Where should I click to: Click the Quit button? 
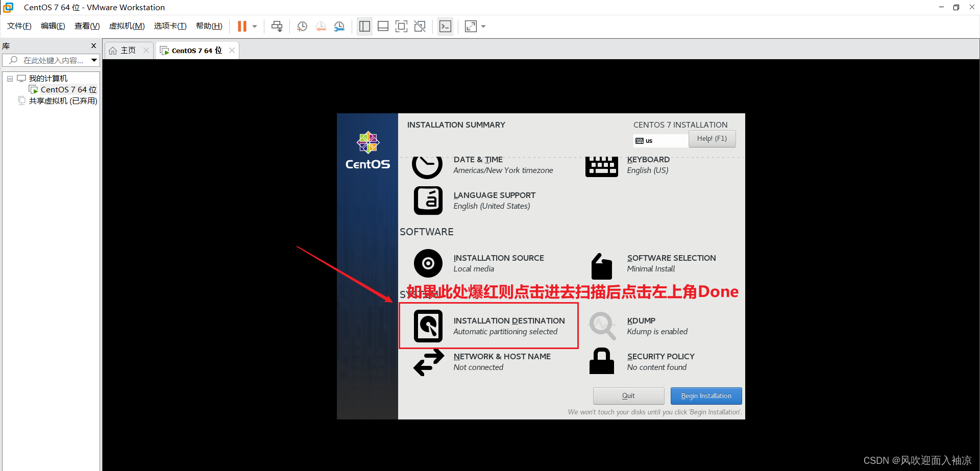tap(628, 396)
